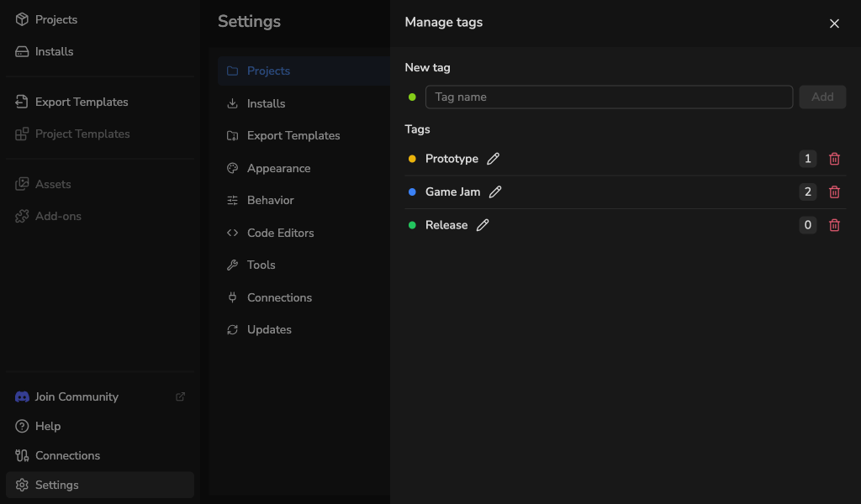
Task: Delete the Game Jam tag
Action: click(834, 192)
